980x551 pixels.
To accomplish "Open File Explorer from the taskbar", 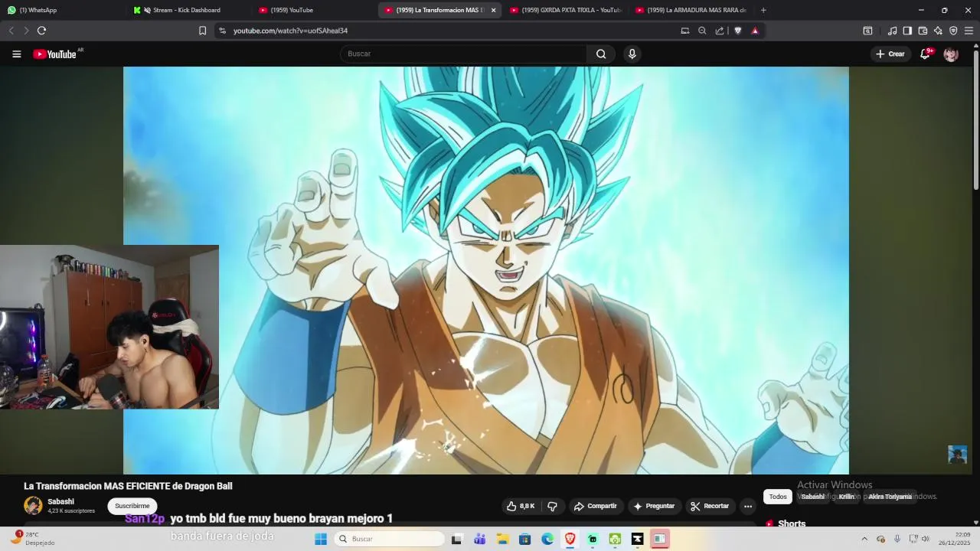I will pos(502,539).
